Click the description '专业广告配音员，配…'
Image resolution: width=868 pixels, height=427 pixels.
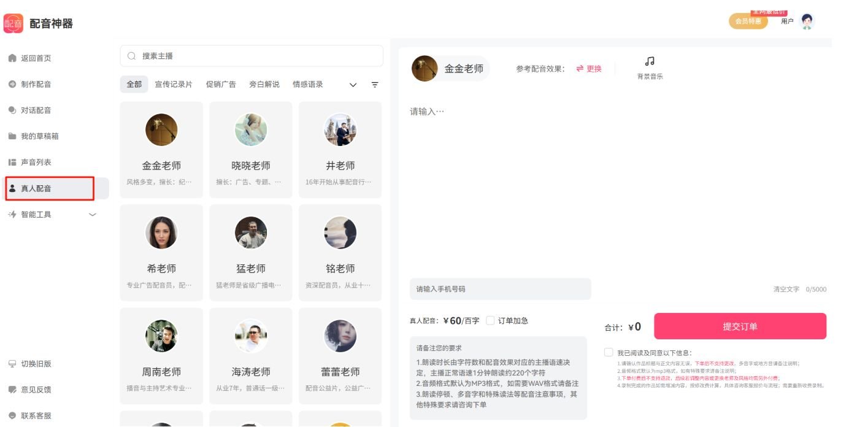(x=159, y=285)
